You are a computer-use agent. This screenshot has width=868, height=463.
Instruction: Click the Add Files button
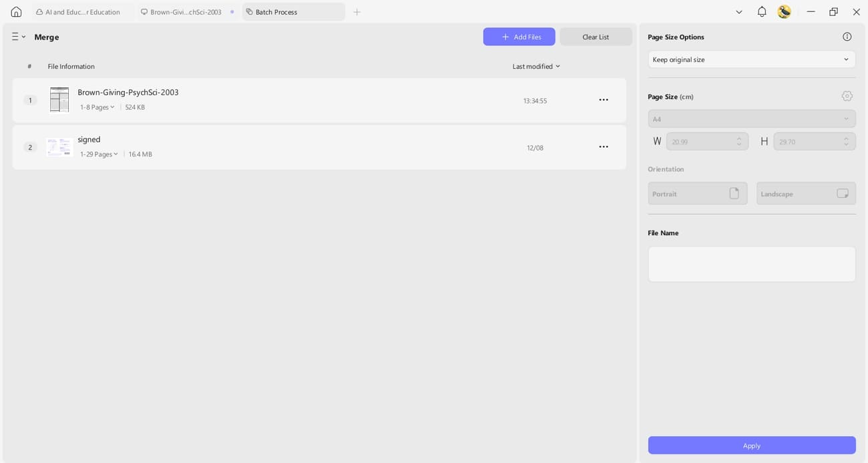click(519, 37)
